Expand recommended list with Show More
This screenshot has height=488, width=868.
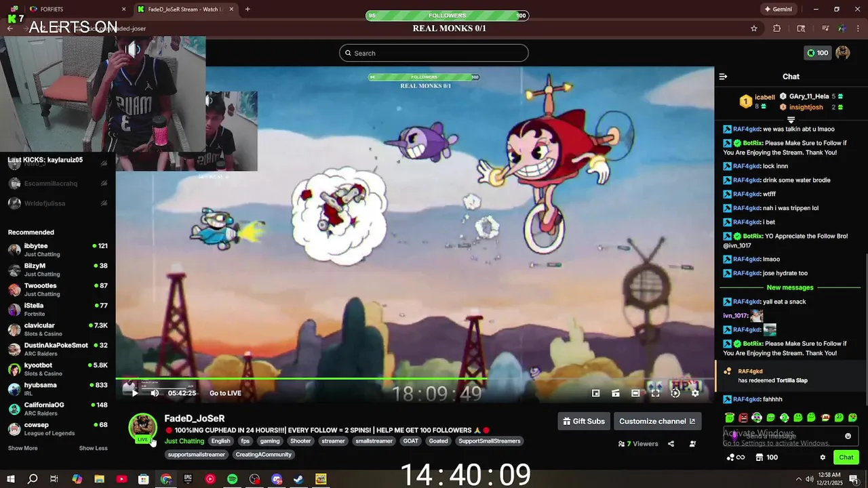[x=22, y=448]
